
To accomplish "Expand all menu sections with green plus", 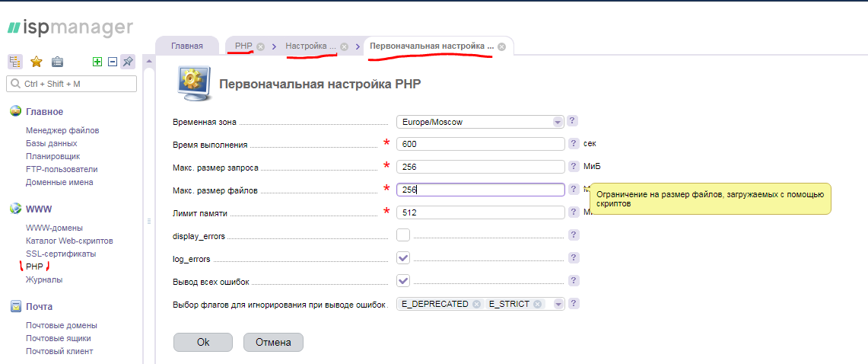I will point(97,62).
